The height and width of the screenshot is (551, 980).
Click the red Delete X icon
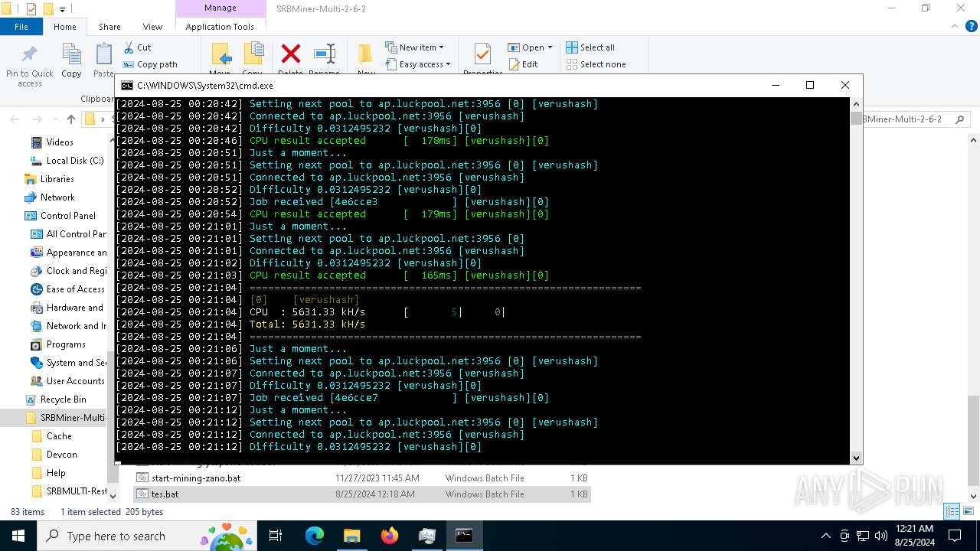(291, 54)
